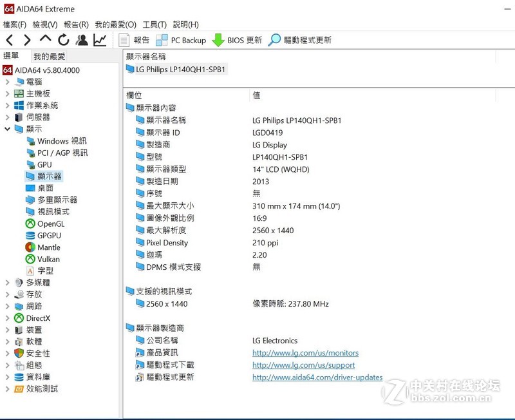
Task: Select the GPU tree item
Action: (44, 165)
